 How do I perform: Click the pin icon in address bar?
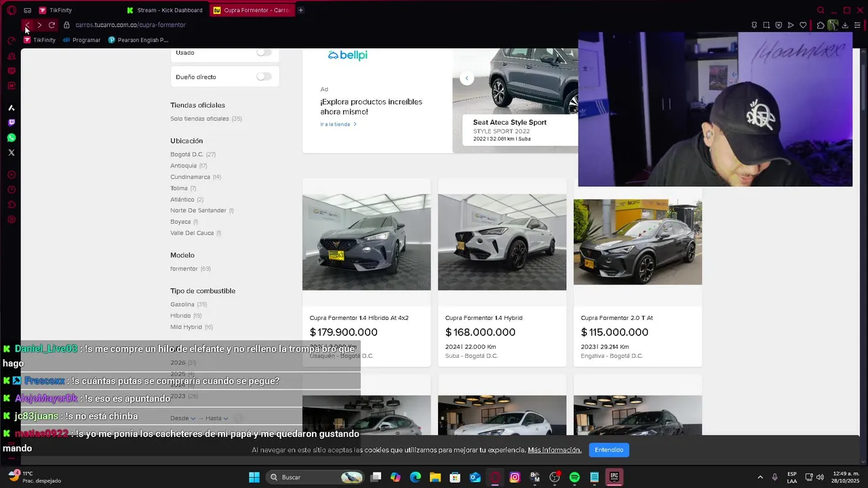[754, 25]
